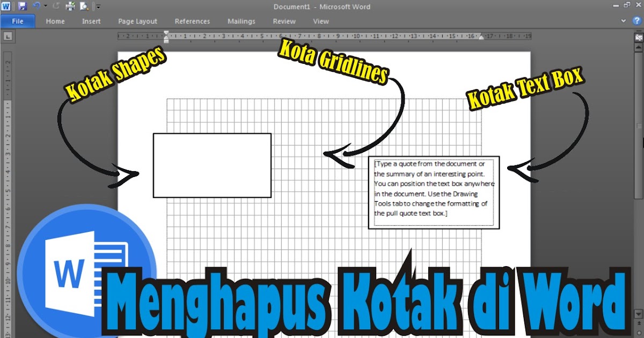The height and width of the screenshot is (338, 644).
Task: Open the Page Layout tab
Action: point(137,21)
